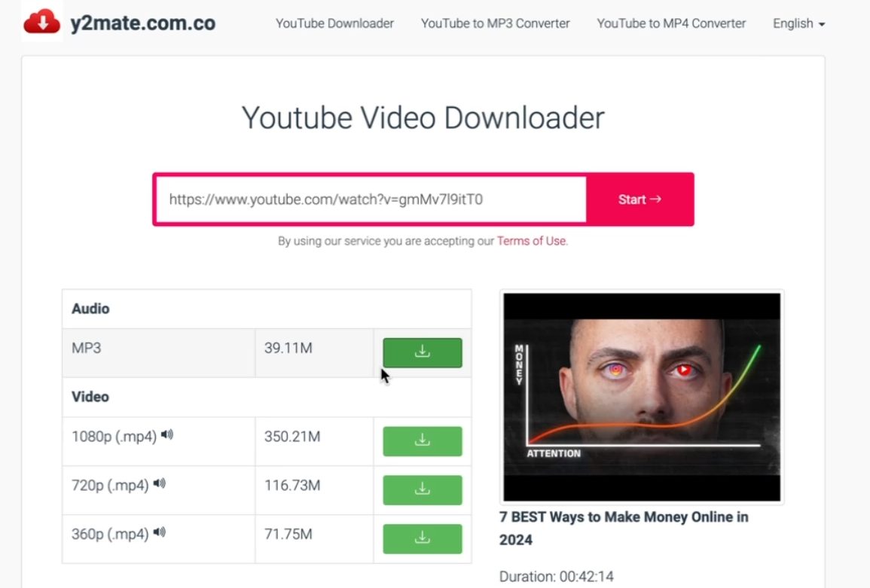
Task: Click the YouTube URL input field
Action: 371,200
